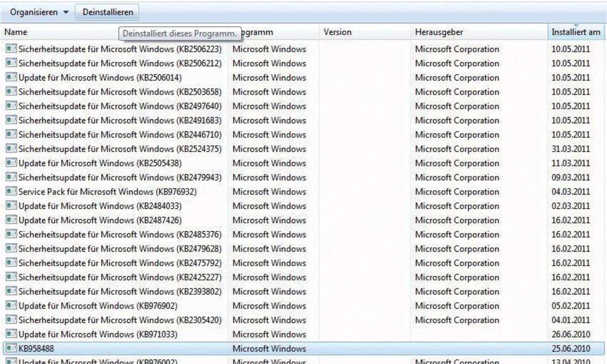Click the icon of update KB2506014

[x=11, y=77]
